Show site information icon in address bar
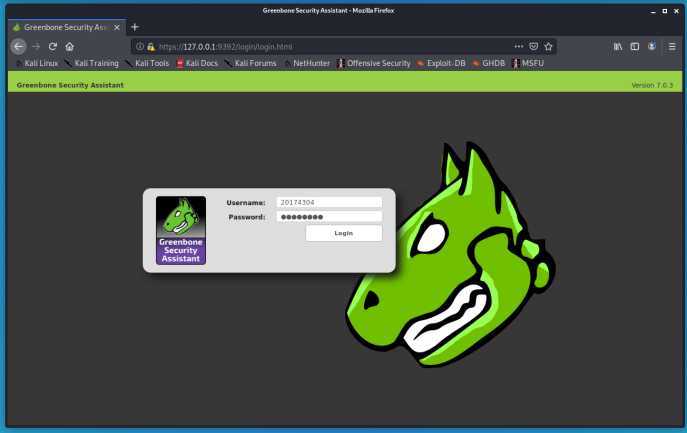This screenshot has height=433, width=687. click(139, 46)
